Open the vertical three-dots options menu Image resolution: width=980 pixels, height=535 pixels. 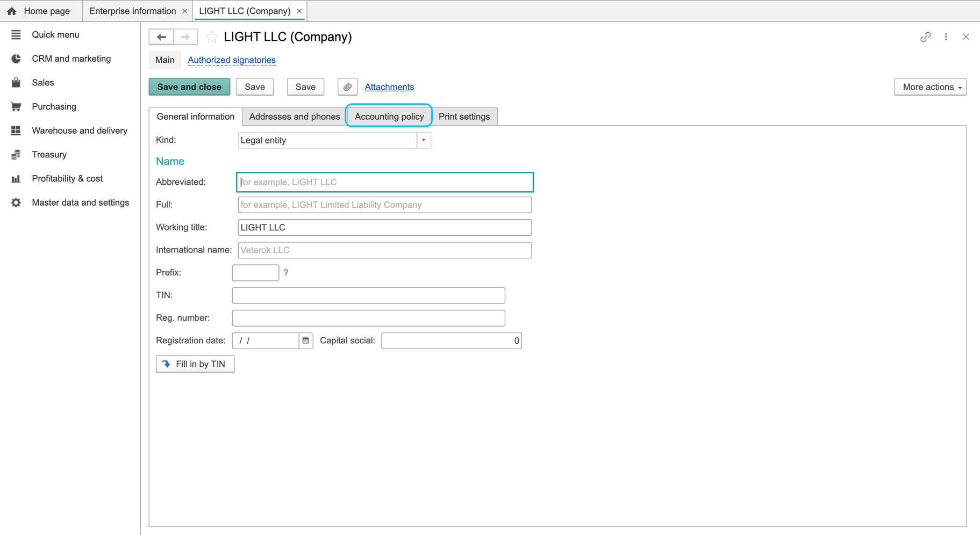click(x=946, y=37)
